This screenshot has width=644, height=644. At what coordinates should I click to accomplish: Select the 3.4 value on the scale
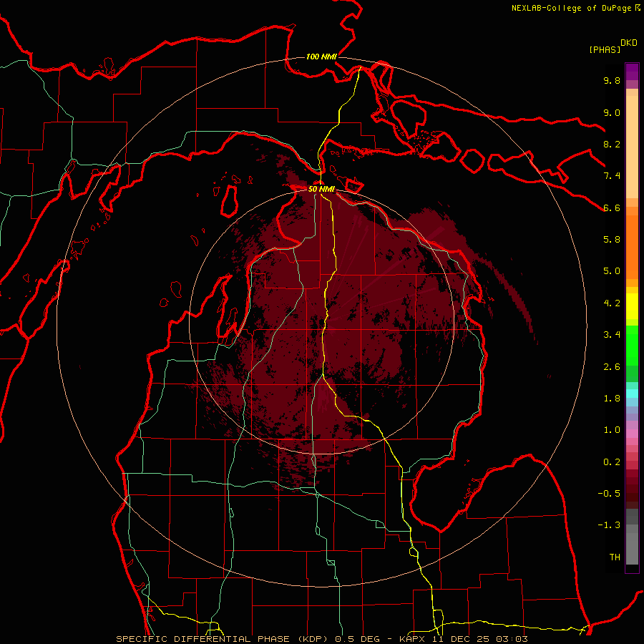[612, 335]
